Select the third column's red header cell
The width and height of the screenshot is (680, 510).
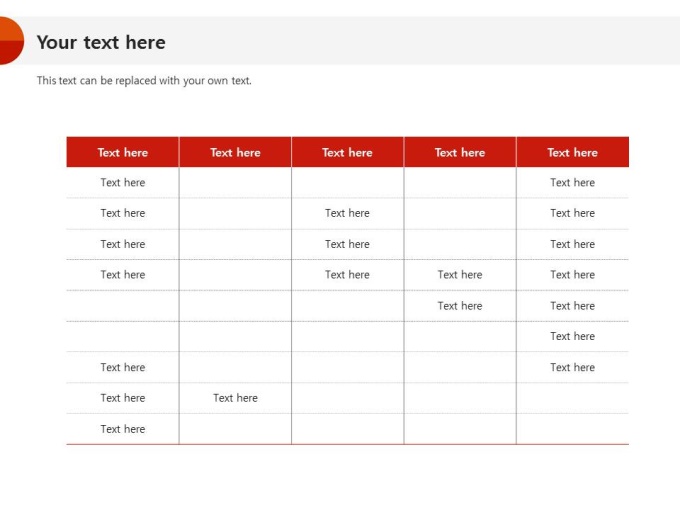pos(347,152)
